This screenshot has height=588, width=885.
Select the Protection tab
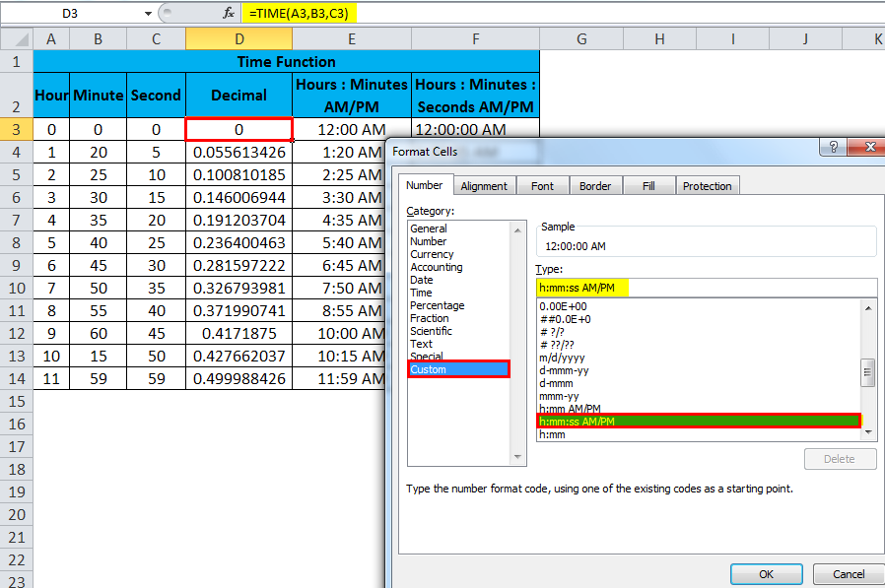[x=707, y=186]
